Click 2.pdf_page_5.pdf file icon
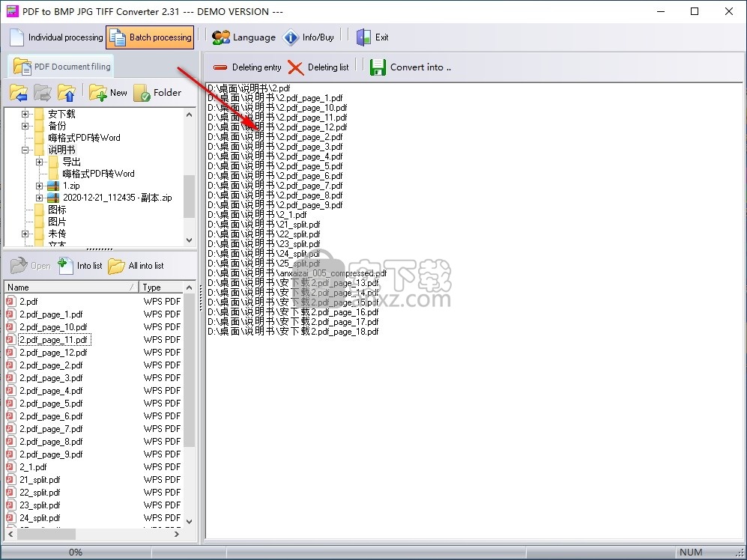Screen dimensions: 747x560 click(x=10, y=404)
